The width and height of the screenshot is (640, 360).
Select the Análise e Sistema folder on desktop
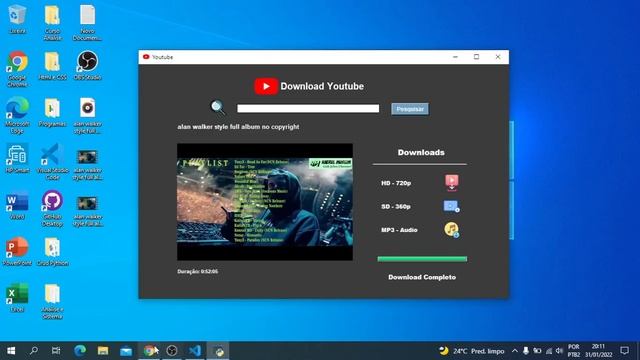pos(52,301)
